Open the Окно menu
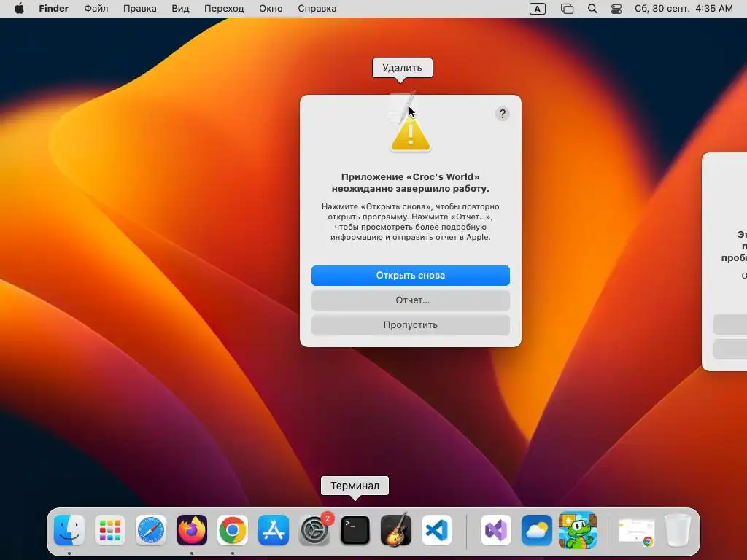The image size is (747, 560). click(271, 9)
